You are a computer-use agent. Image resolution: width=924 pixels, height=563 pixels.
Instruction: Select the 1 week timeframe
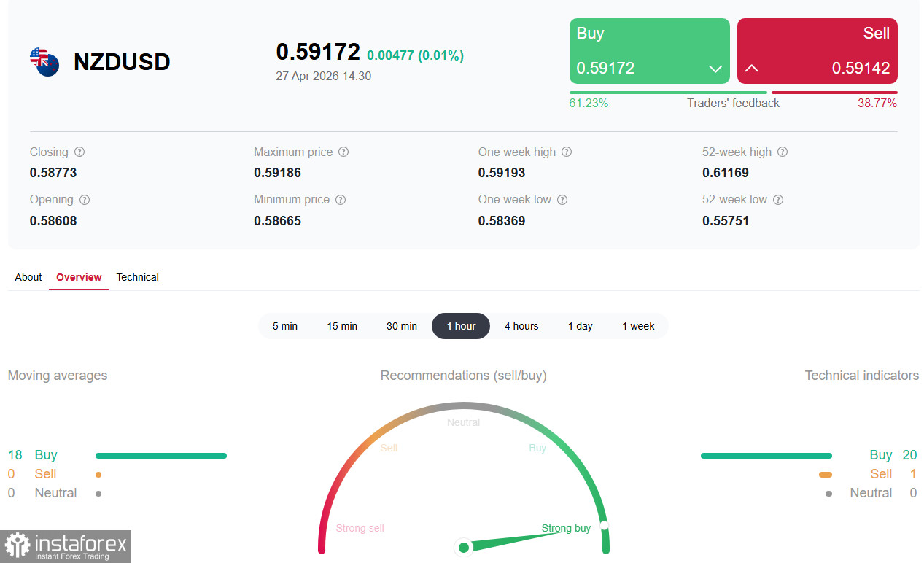(638, 326)
